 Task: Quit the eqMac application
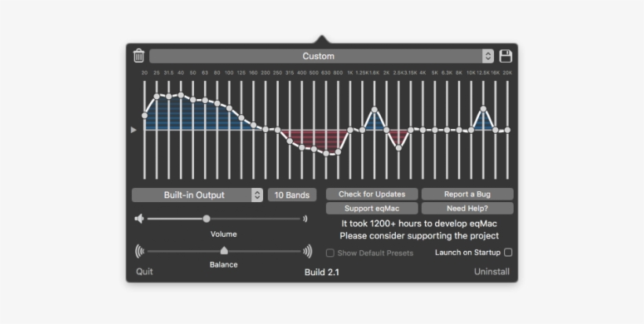tap(145, 271)
